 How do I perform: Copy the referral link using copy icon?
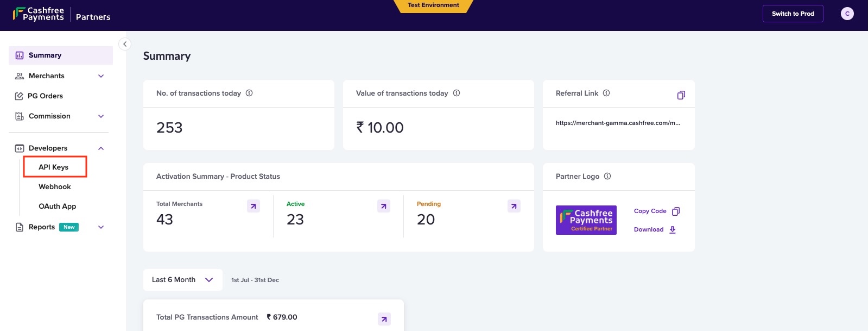681,95
